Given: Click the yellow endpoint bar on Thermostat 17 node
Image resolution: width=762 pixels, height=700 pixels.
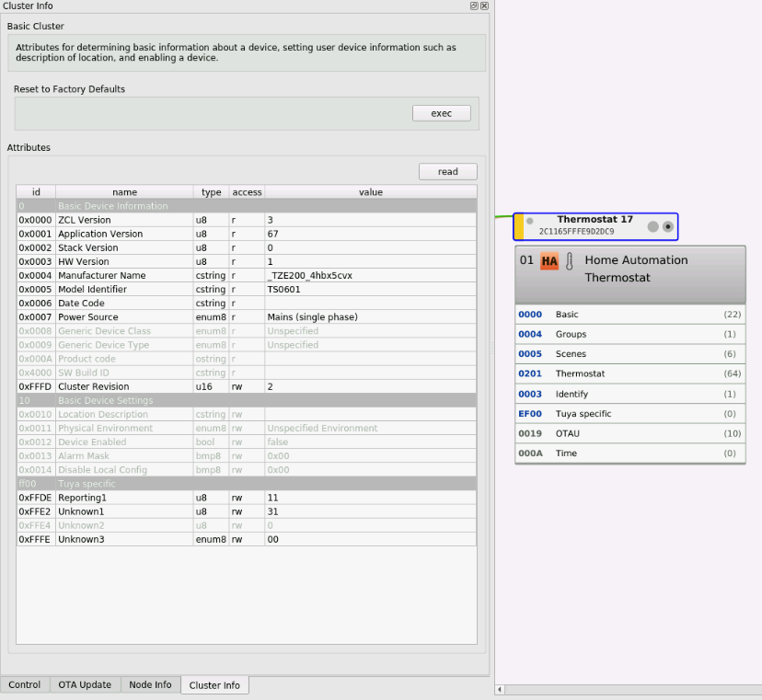Looking at the screenshot, I should [x=521, y=225].
